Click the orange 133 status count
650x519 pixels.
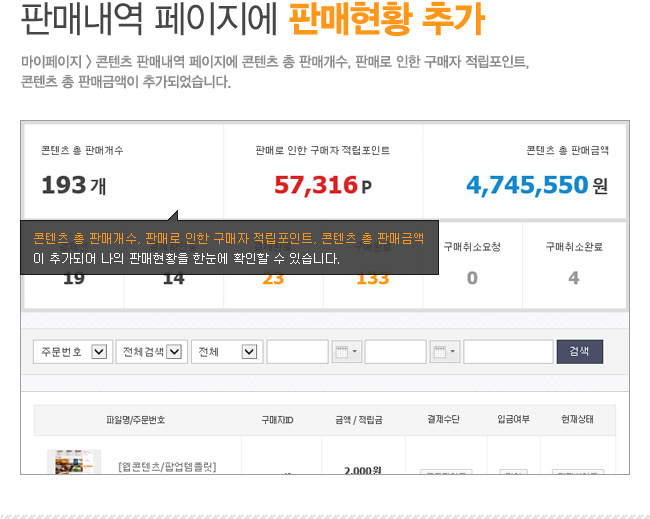pos(373,280)
